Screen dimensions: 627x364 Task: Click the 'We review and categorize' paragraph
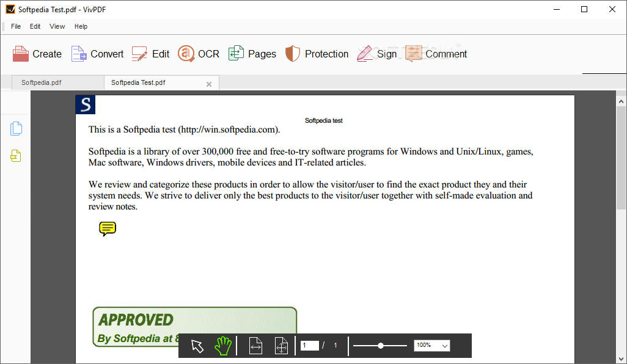coord(310,195)
